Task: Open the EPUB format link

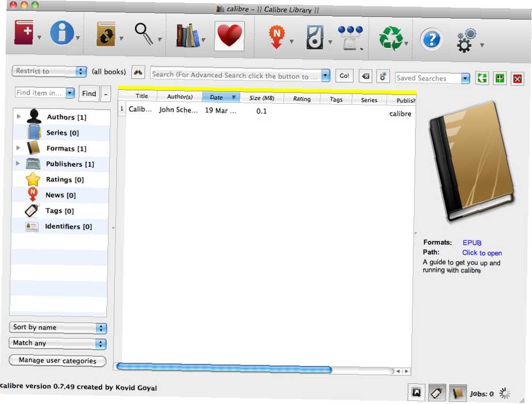Action: [472, 243]
